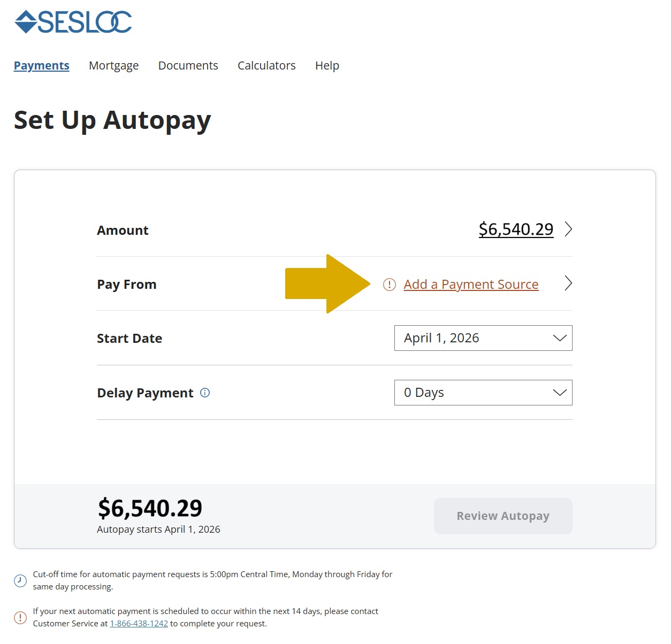Click the chevron arrow on Pay From row
The image size is (671, 644).
coord(568,283)
